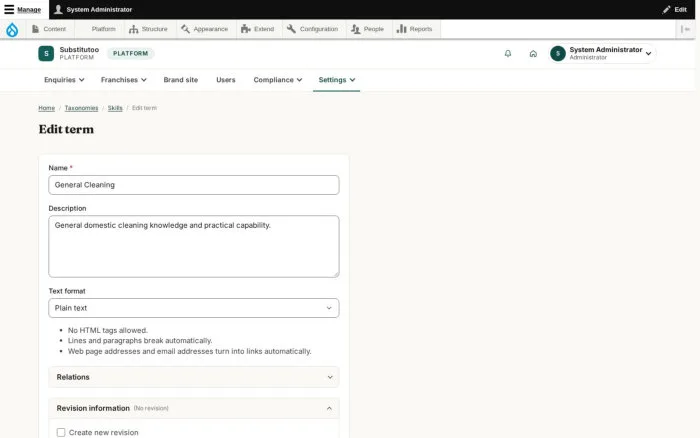Image resolution: width=700 pixels, height=438 pixels.
Task: Click the home icon in header
Action: pyautogui.click(x=533, y=54)
